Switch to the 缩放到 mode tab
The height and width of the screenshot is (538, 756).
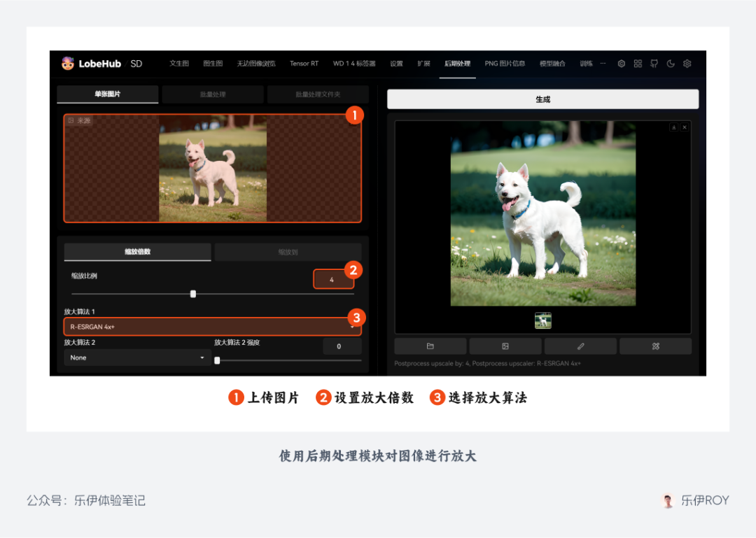coord(288,252)
